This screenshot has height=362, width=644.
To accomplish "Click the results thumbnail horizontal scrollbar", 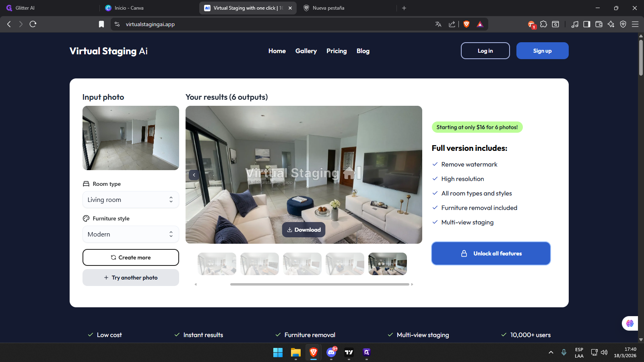I will (x=320, y=284).
